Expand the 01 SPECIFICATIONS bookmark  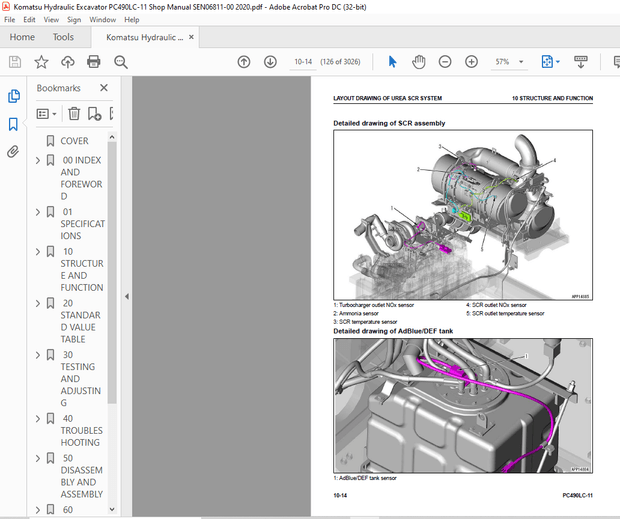pos(38,212)
